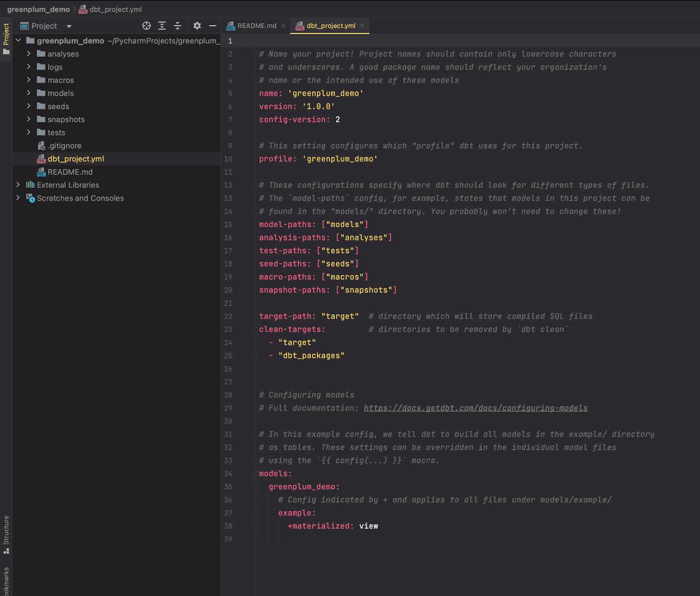
Task: Expand the macros folder
Action: click(x=28, y=80)
